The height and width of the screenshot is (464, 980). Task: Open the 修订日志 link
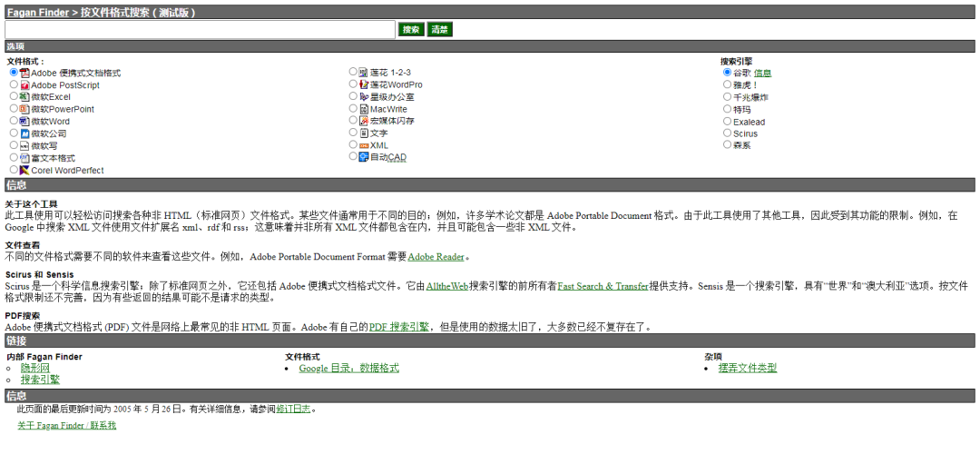[293, 410]
